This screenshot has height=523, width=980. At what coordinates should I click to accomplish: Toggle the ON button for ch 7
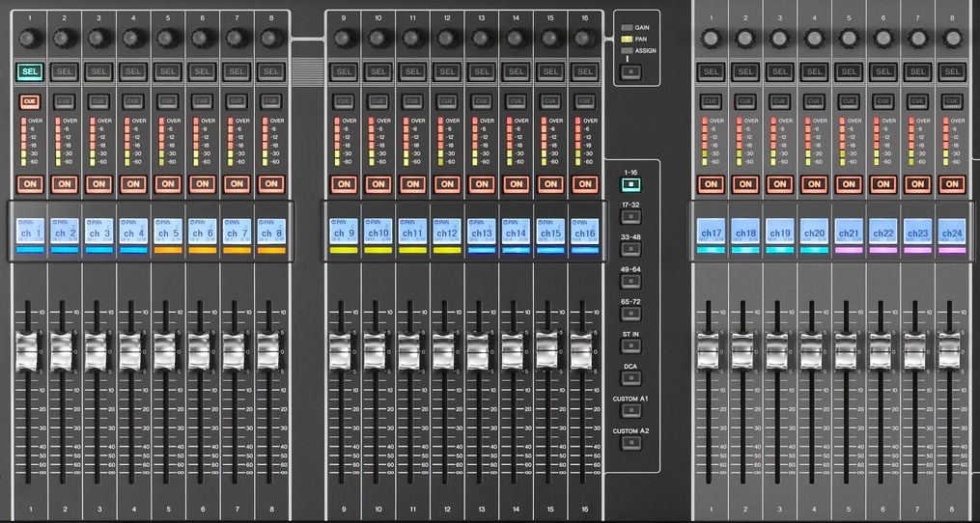pyautogui.click(x=237, y=184)
